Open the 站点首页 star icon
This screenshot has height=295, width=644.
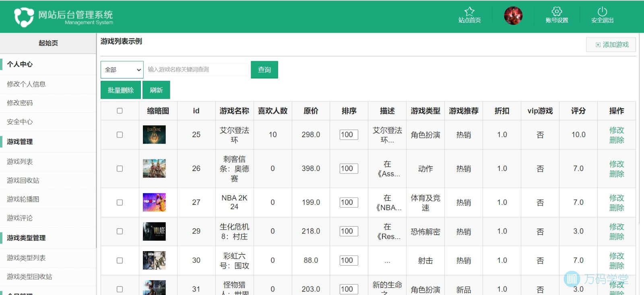pyautogui.click(x=469, y=11)
